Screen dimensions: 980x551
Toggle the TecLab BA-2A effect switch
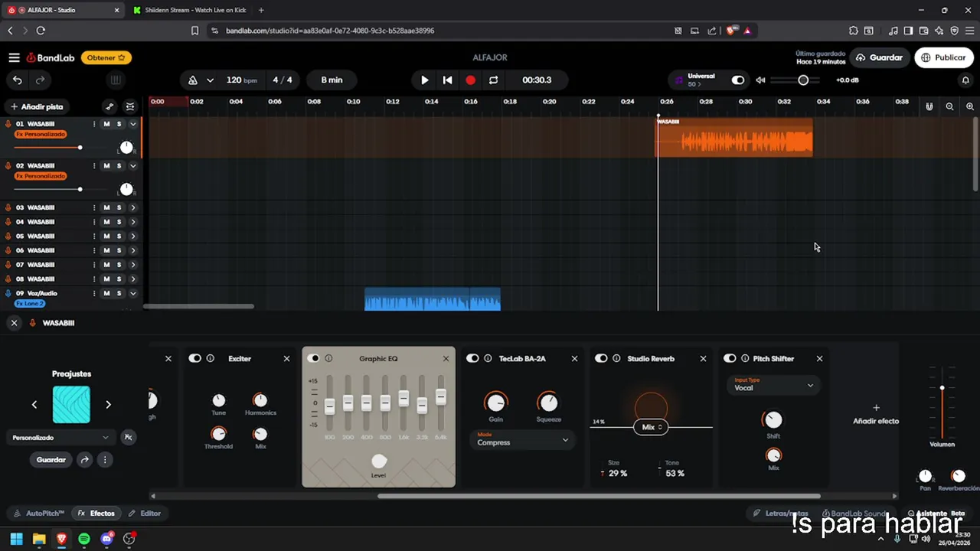point(472,358)
